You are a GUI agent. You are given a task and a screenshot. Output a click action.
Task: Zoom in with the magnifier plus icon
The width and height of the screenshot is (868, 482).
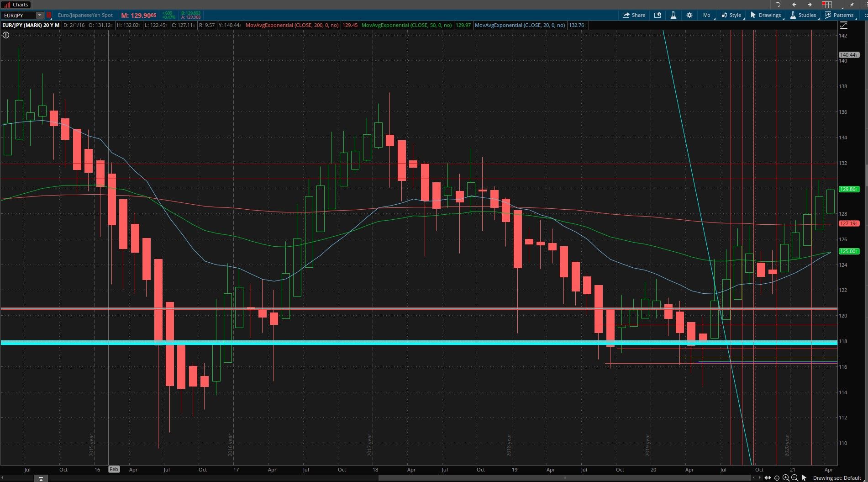[786, 477]
